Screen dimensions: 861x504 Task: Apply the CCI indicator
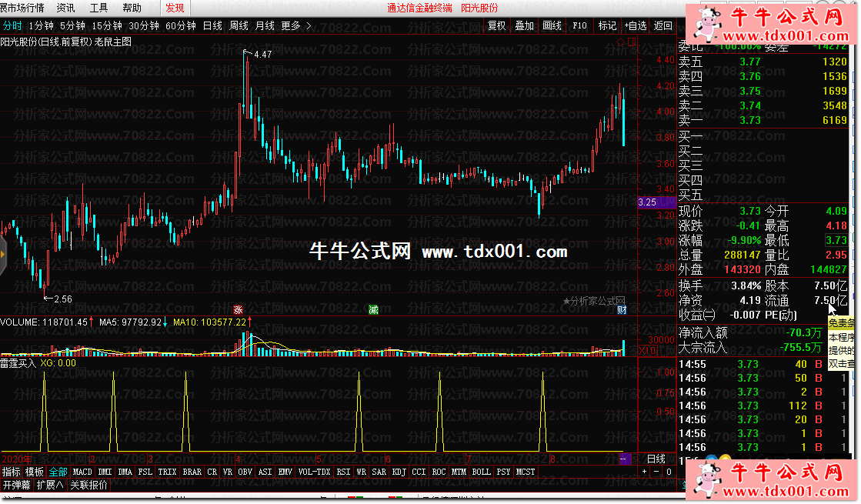(x=419, y=472)
